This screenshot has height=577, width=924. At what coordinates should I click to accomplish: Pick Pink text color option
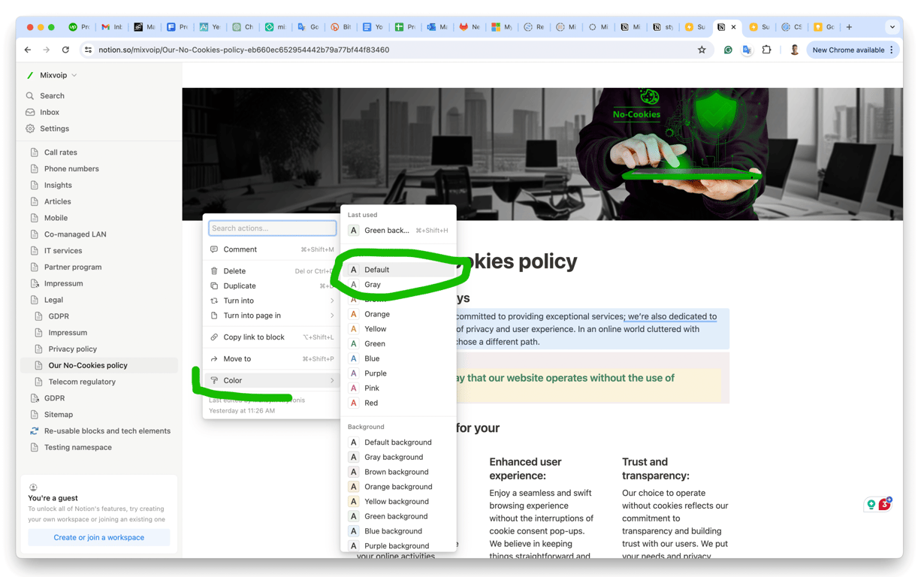click(398, 388)
